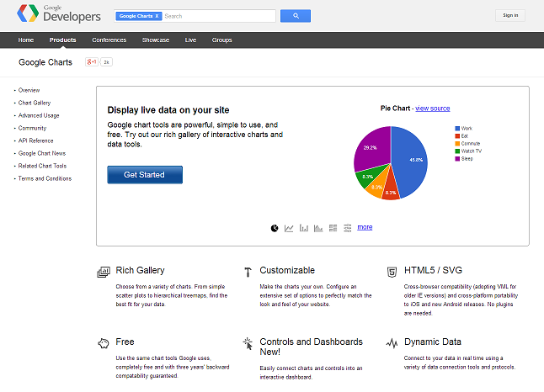Click the Dynamic Data heading

[433, 342]
